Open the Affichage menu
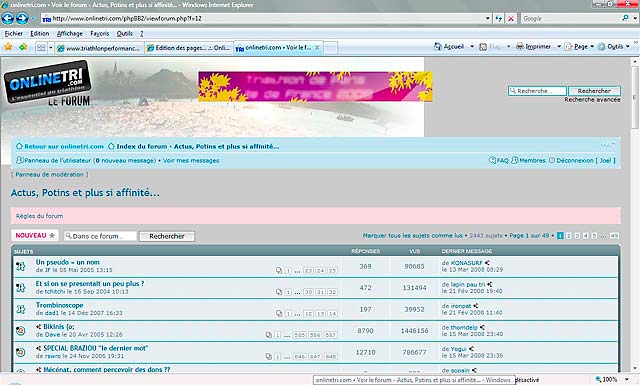This screenshot has height=385, width=640. 70,33
